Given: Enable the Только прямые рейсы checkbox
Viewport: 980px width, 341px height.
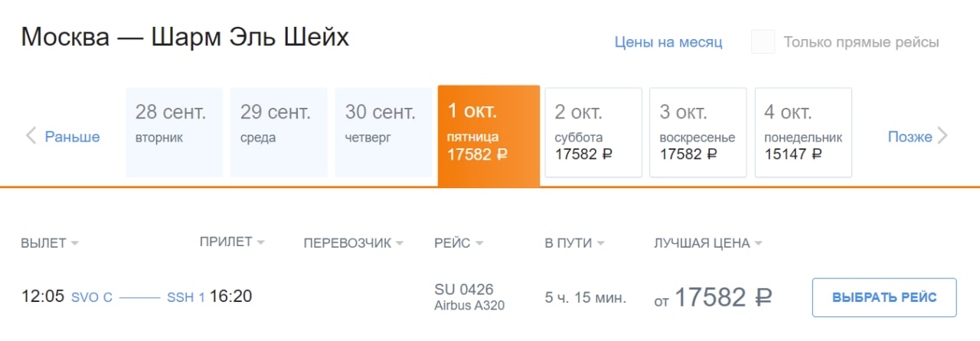Looking at the screenshot, I should [x=763, y=42].
